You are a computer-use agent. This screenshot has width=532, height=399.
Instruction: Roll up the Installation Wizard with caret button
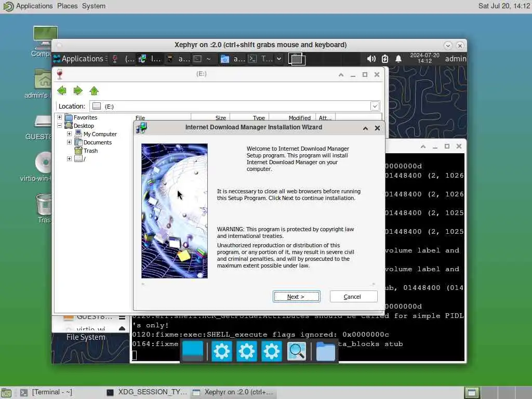[x=365, y=128]
